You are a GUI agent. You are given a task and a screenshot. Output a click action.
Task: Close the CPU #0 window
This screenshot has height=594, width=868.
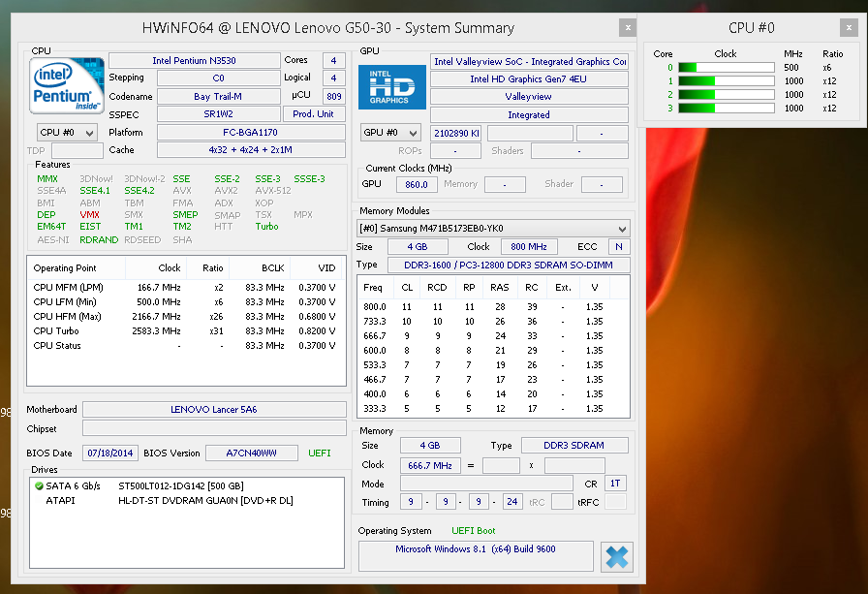(849, 27)
